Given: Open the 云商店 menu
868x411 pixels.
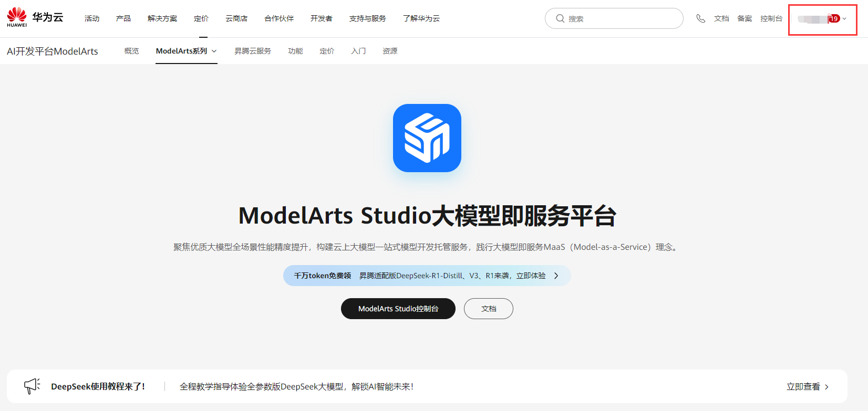Looking at the screenshot, I should click(236, 18).
